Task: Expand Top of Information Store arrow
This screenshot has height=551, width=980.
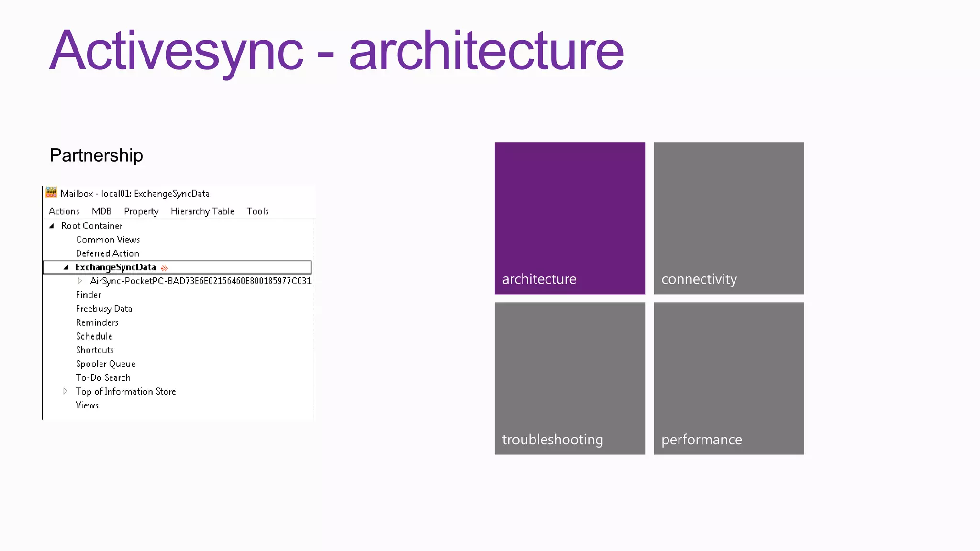Action: 66,391
